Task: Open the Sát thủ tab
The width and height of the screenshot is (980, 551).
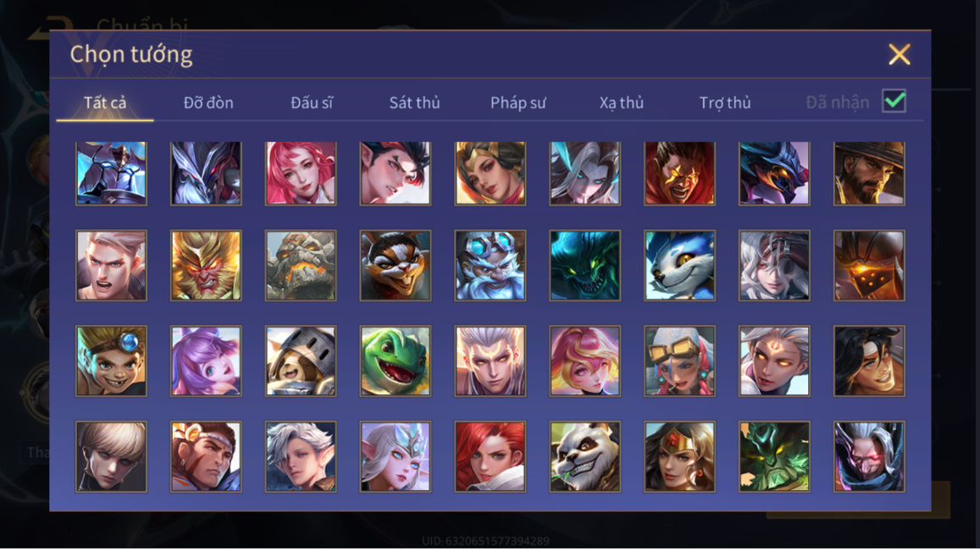Action: tap(414, 102)
